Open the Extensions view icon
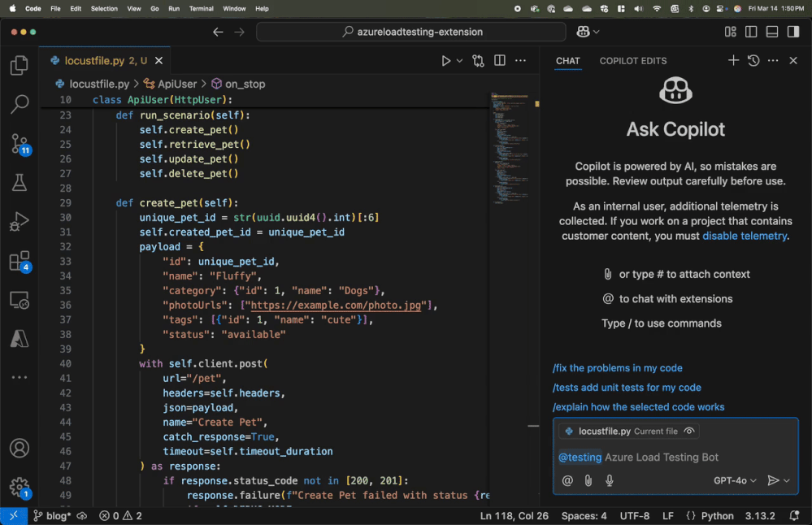Viewport: 812px width, 525px height. coord(20,261)
